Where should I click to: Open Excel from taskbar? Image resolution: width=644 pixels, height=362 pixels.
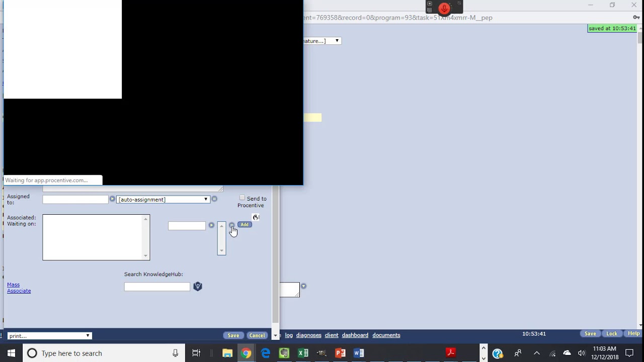coord(303,353)
